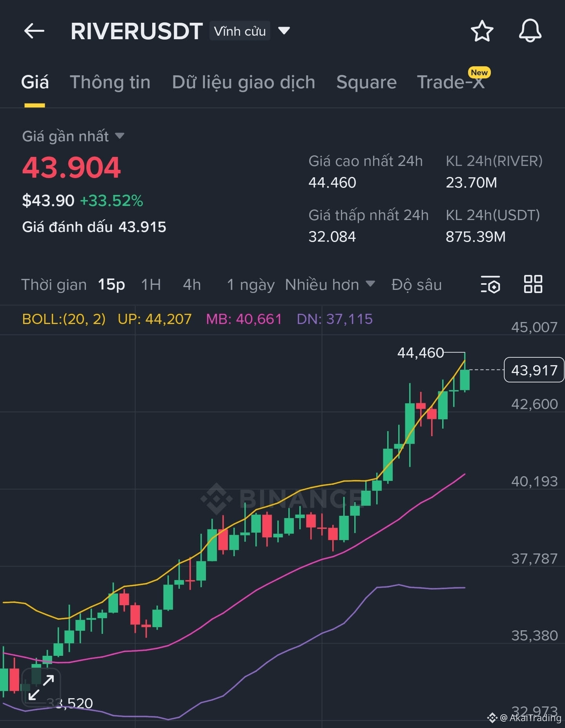Tap the 24h USDT volume 875.39M
The image size is (565, 728).
(476, 237)
